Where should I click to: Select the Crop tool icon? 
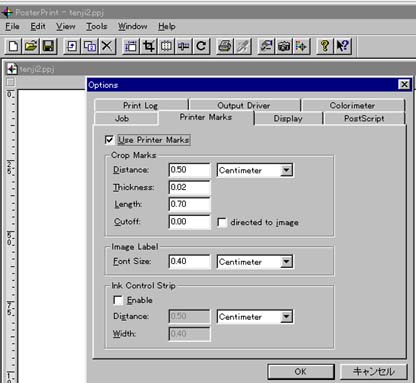click(149, 46)
